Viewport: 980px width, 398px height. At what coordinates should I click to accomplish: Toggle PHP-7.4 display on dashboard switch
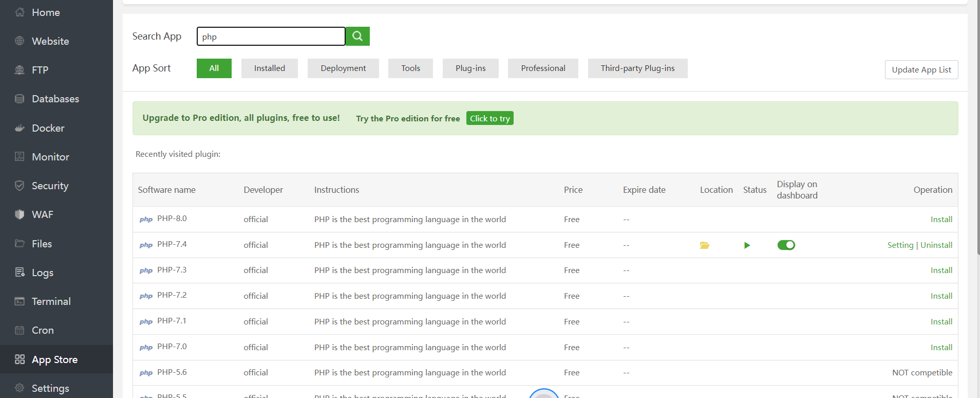[x=786, y=245]
